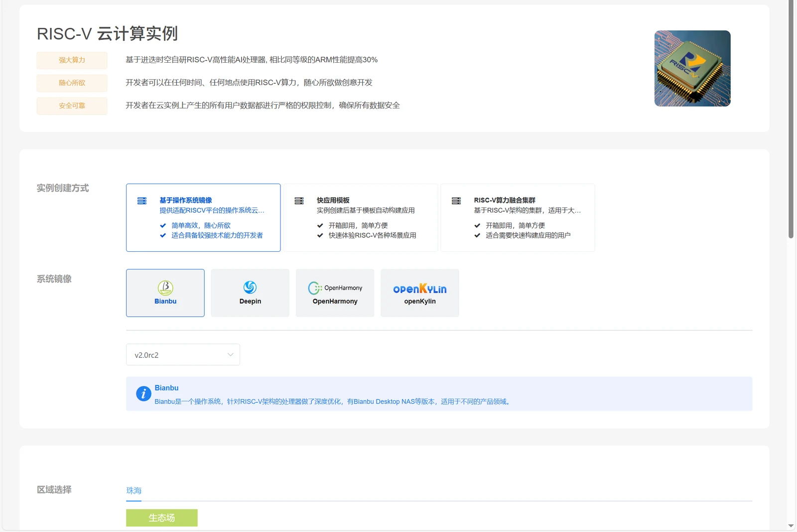Screen dimensions: 797x532
Task: Click the 实例创建方式 label
Action: pos(63,188)
